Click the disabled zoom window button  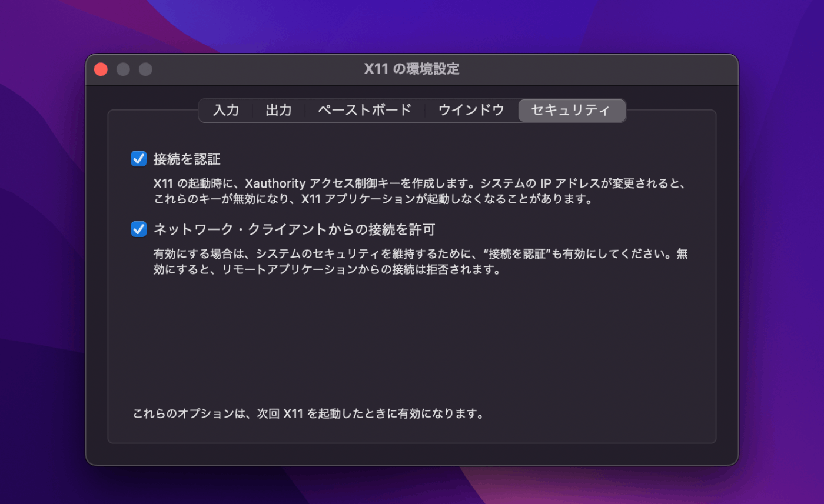coord(145,69)
